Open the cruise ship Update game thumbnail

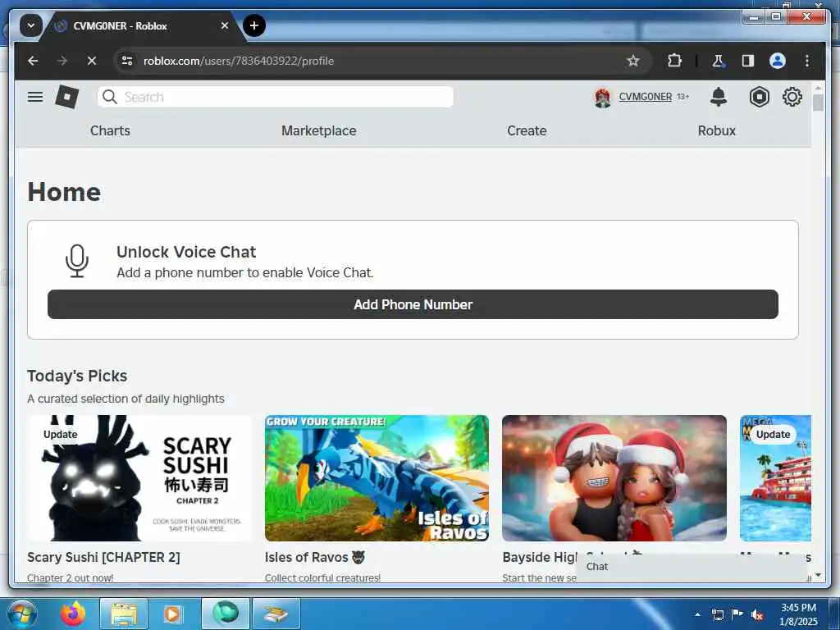click(775, 478)
